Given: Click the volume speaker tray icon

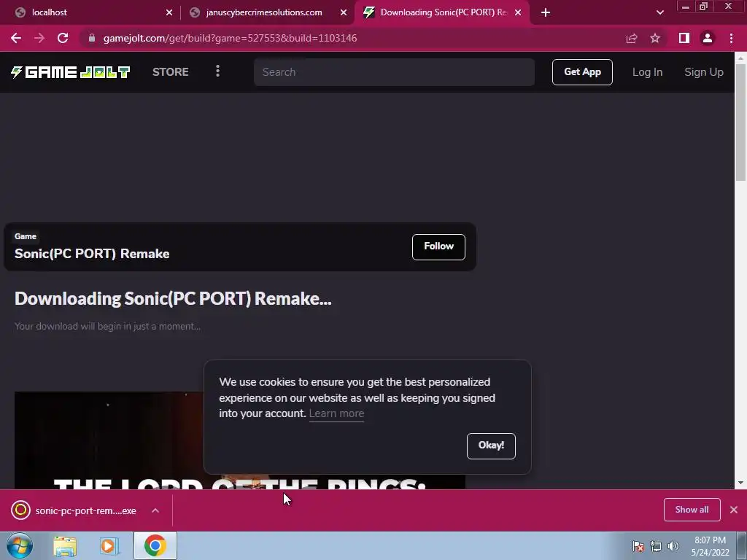Looking at the screenshot, I should point(673,546).
